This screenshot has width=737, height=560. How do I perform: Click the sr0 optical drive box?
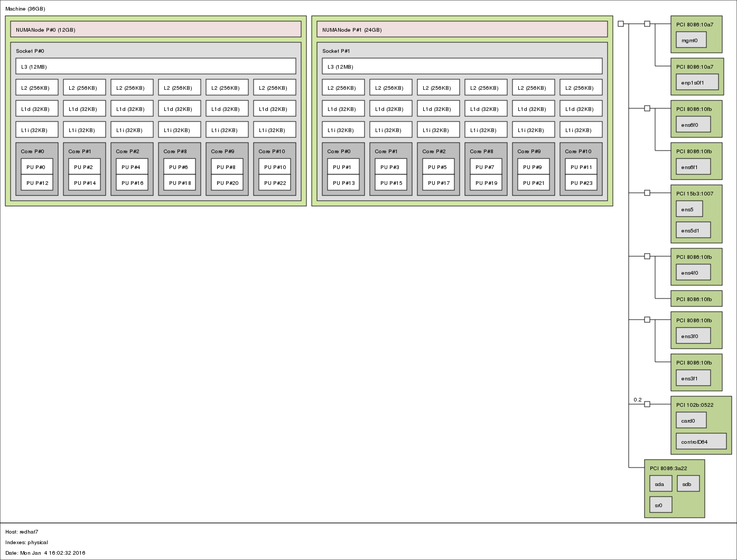coord(661,505)
